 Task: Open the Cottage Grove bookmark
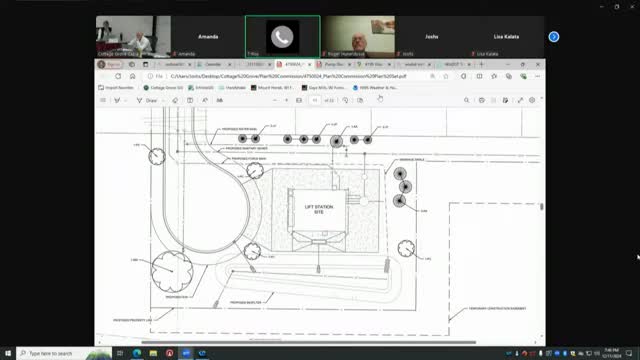pyautogui.click(x=163, y=88)
